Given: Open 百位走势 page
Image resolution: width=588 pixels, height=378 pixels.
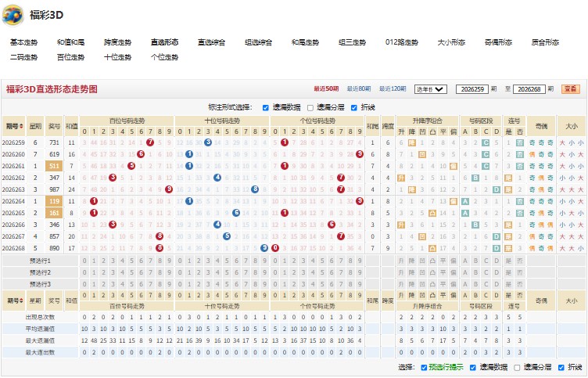Looking at the screenshot, I should (70, 57).
